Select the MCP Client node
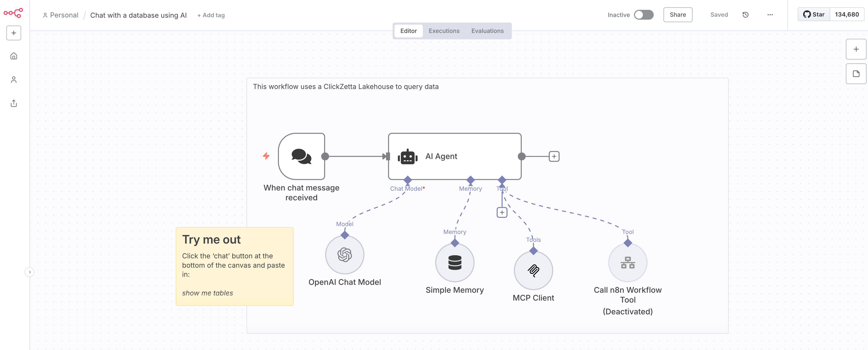868x350 pixels. [533, 270]
